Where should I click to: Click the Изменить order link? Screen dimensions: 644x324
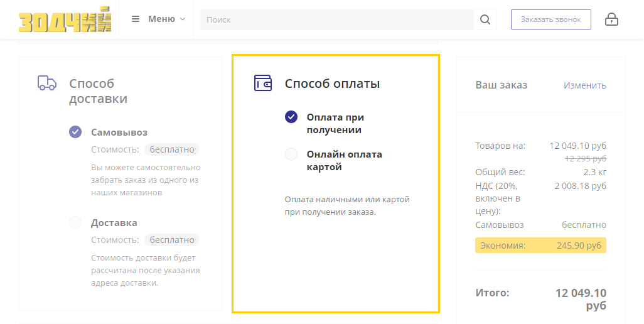pos(584,85)
